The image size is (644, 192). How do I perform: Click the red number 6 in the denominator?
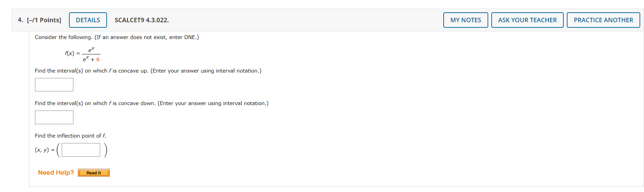(98, 60)
